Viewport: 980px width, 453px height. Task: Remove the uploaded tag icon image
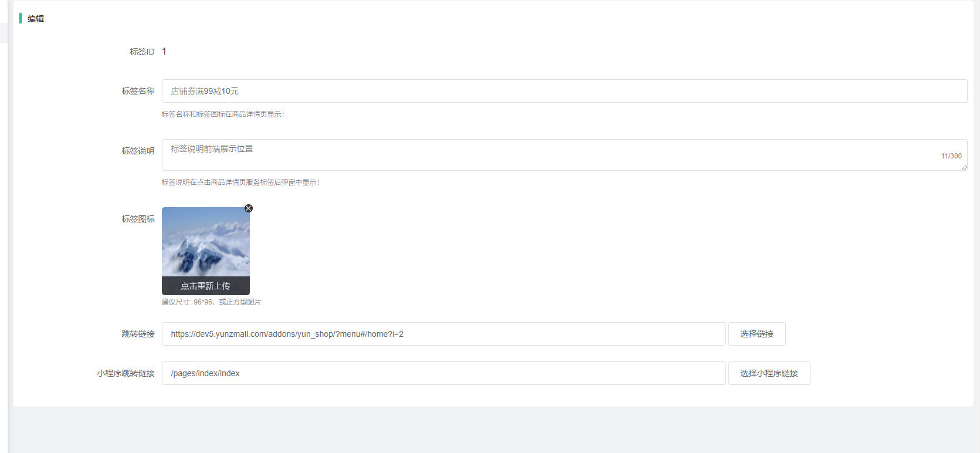[x=249, y=208]
